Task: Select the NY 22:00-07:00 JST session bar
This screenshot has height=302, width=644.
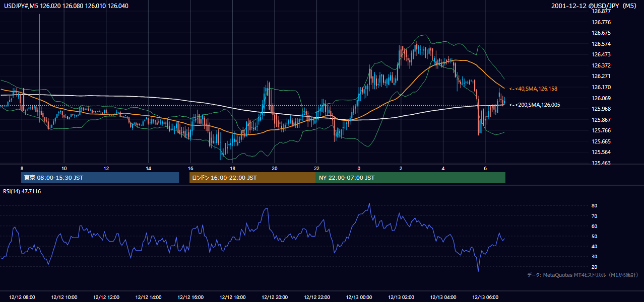Action: [411, 178]
